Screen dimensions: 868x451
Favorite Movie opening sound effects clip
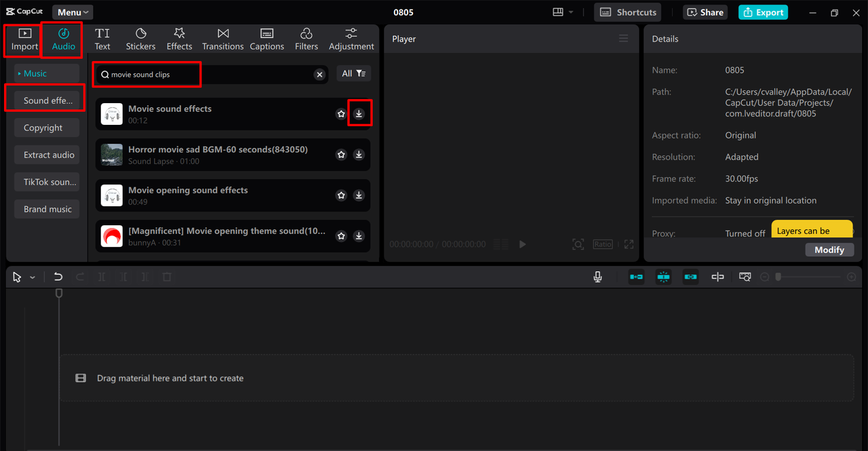click(341, 195)
